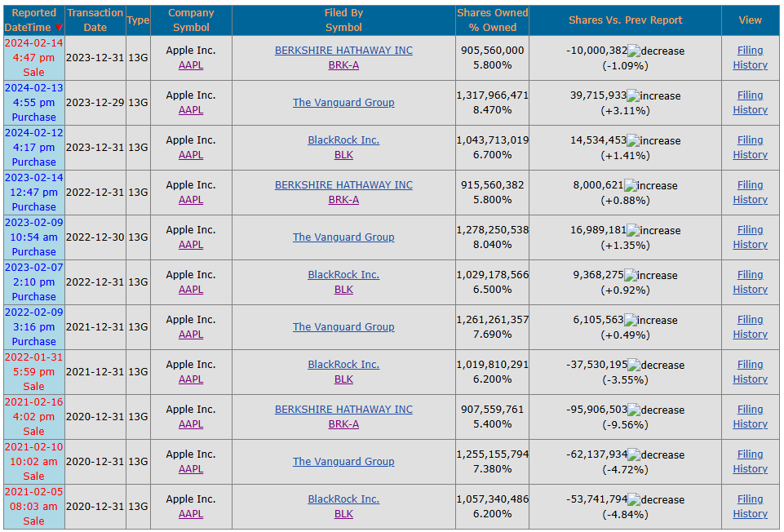Click broken decrease image in 2021-02-16 row
The image size is (784, 532).
[634, 410]
